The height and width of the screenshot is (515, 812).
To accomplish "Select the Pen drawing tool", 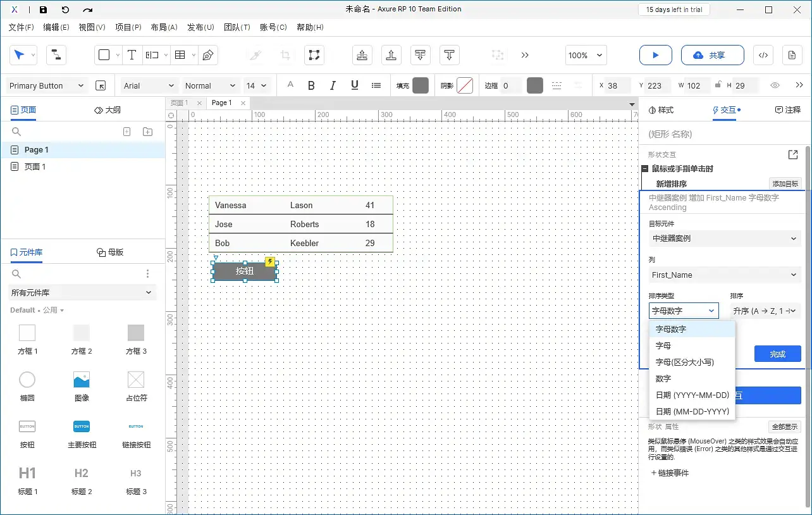I will (x=207, y=55).
